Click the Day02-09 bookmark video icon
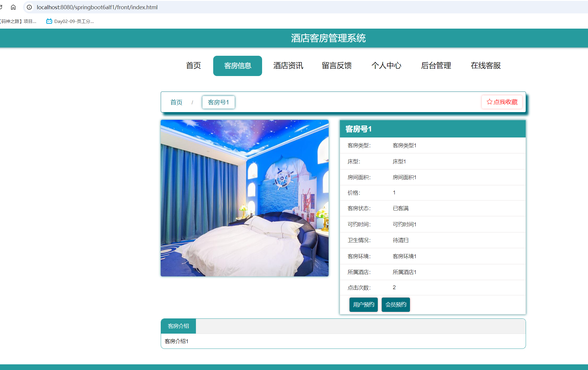Image resolution: width=588 pixels, height=370 pixels. [x=49, y=21]
